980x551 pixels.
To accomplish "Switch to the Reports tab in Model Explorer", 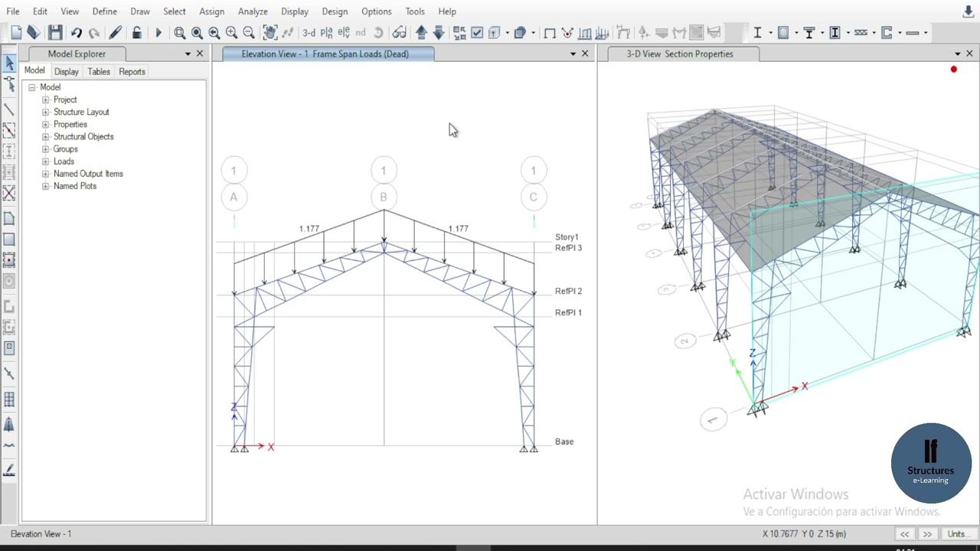I will [x=132, y=71].
